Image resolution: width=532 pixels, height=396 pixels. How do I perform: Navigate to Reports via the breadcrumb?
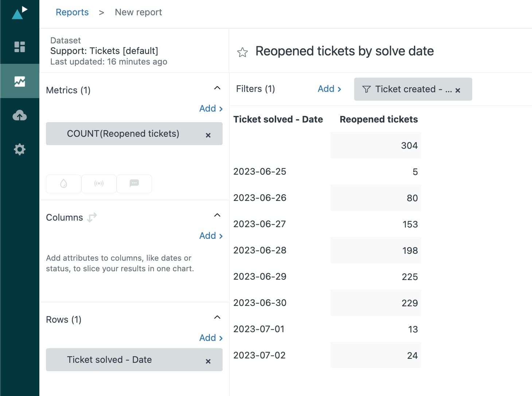click(72, 12)
